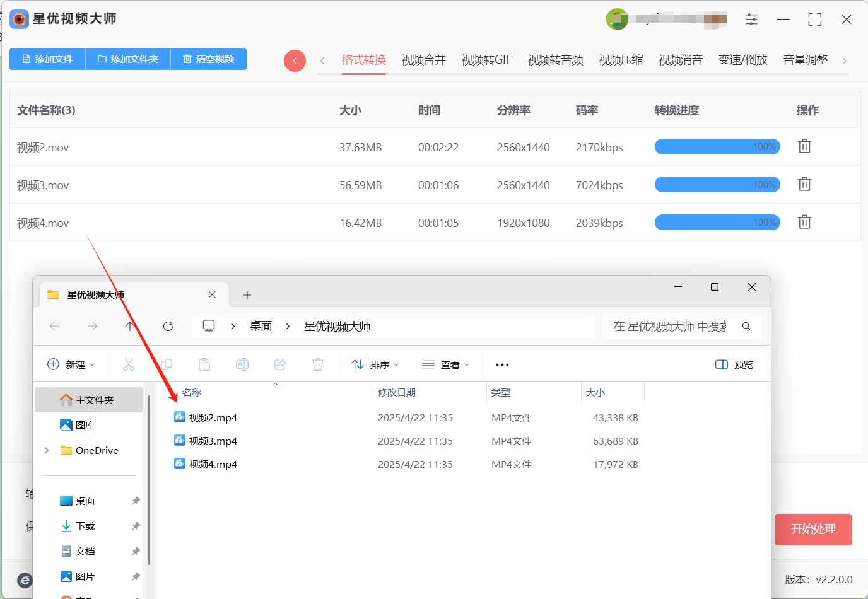Refresh the Explorer folder view
The image size is (868, 599).
pos(168,326)
